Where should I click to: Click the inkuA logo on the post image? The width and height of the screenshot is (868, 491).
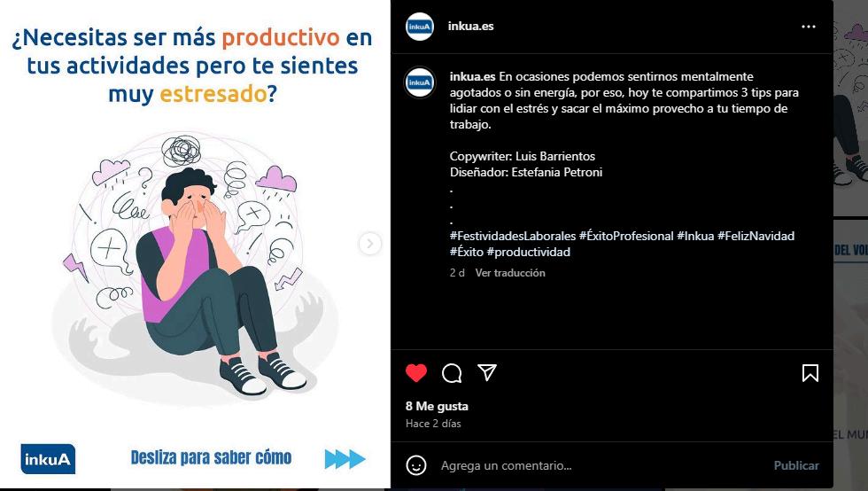tap(48, 459)
